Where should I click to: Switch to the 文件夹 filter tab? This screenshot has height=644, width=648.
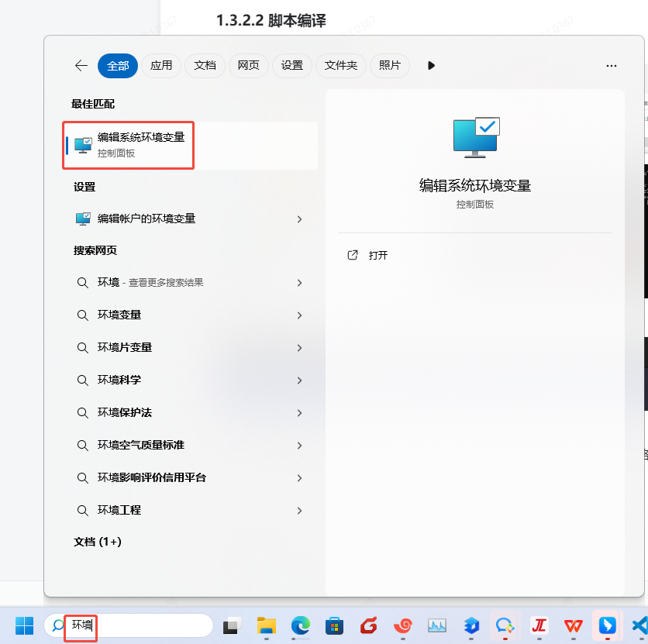pyautogui.click(x=341, y=66)
